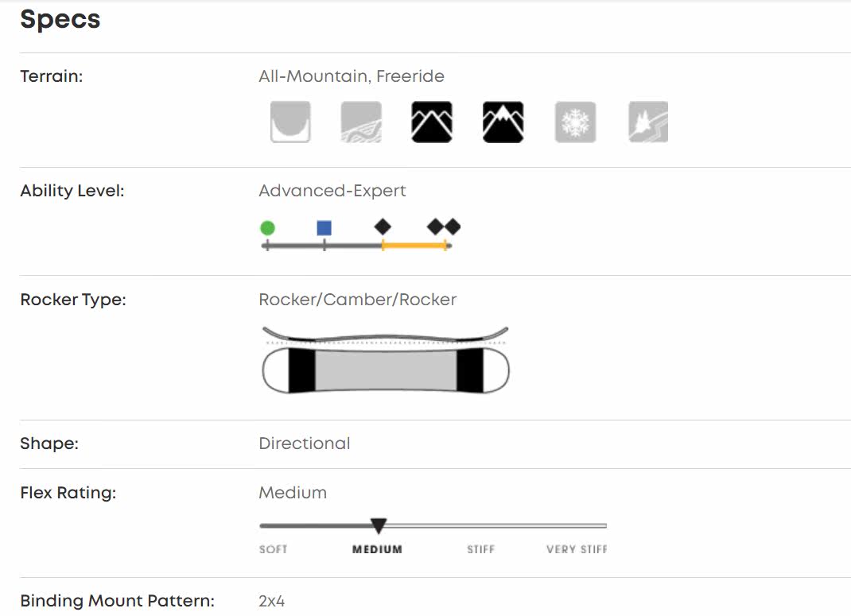This screenshot has height=616, width=851.
Task: Click the groomed-slope terrain icon
Action: click(x=361, y=122)
